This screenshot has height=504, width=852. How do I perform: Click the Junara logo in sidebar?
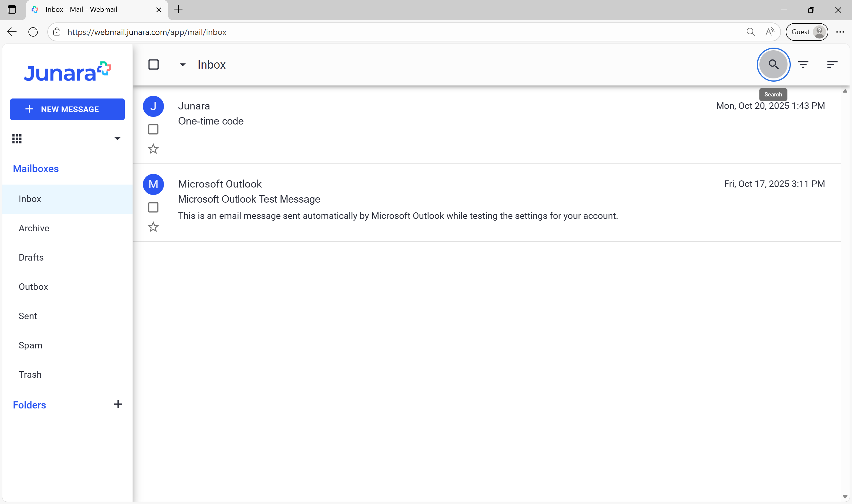[x=67, y=72]
